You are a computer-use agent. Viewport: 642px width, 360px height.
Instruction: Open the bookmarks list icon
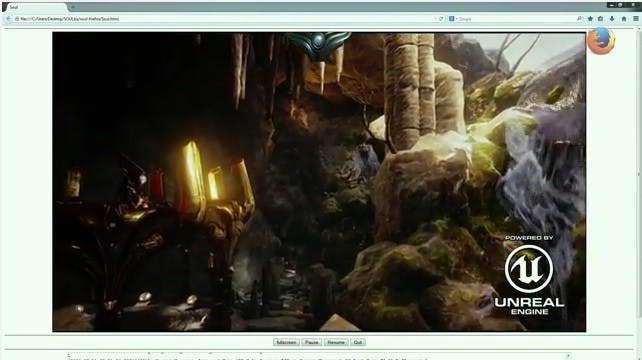(601, 19)
